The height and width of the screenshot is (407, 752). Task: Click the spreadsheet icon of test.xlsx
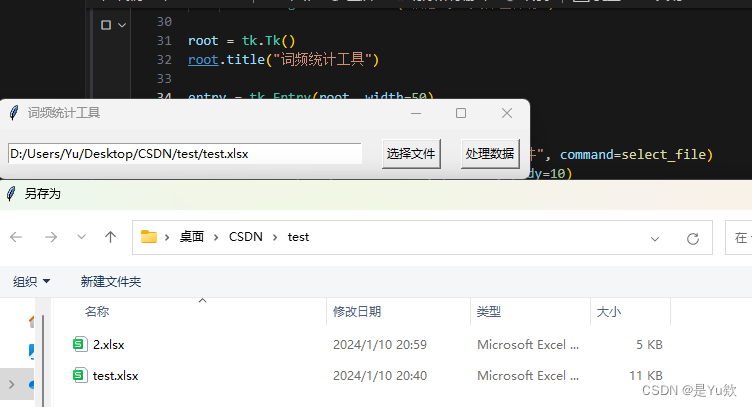click(80, 375)
